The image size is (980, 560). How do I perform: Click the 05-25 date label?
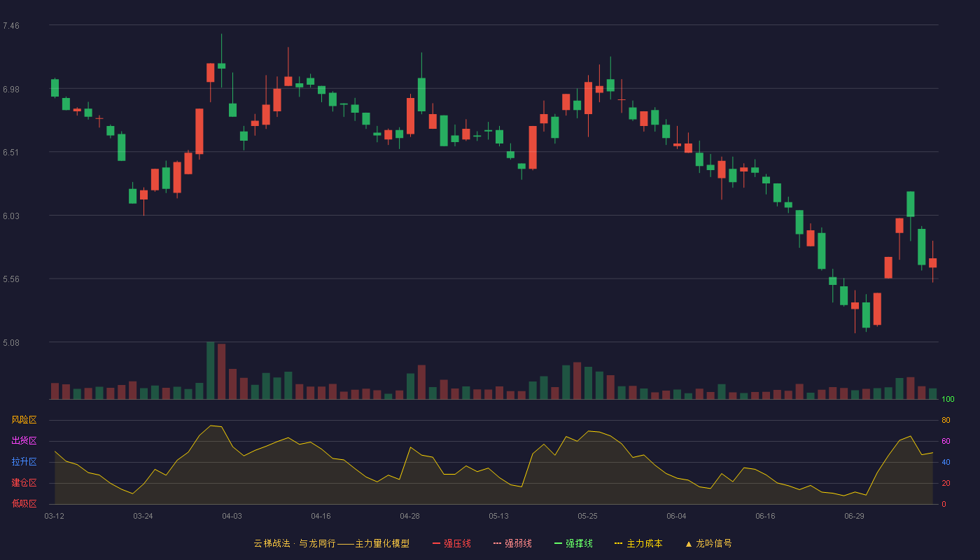pyautogui.click(x=587, y=516)
